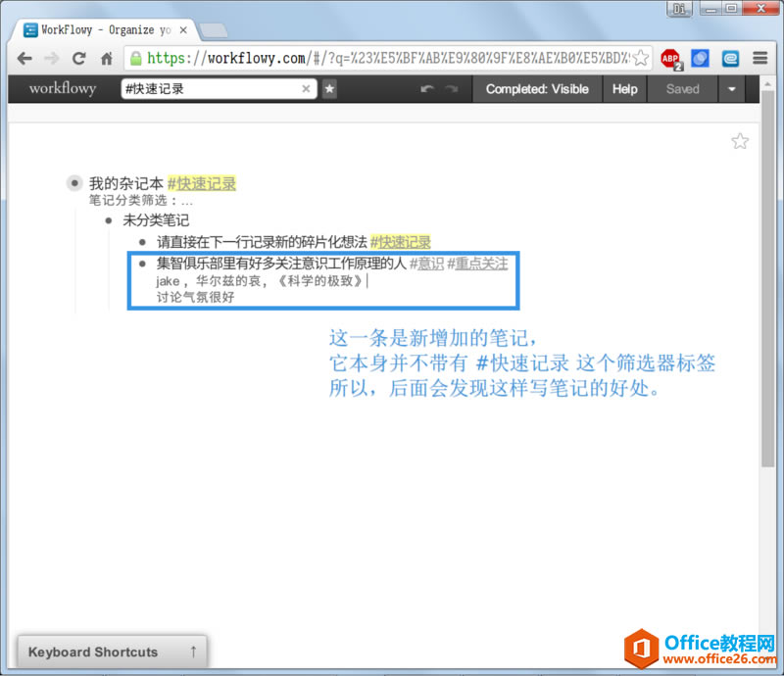Click the 请直接在下一行记录新的碎片化想法 text
This screenshot has height=676, width=784.
coord(262,242)
